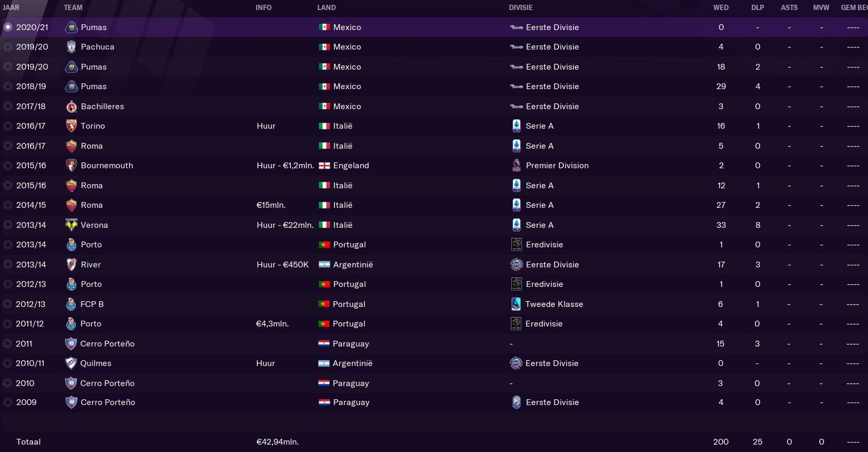Screen dimensions: 868x452
Task: Click the Premier Division league logo
Action: point(516,166)
